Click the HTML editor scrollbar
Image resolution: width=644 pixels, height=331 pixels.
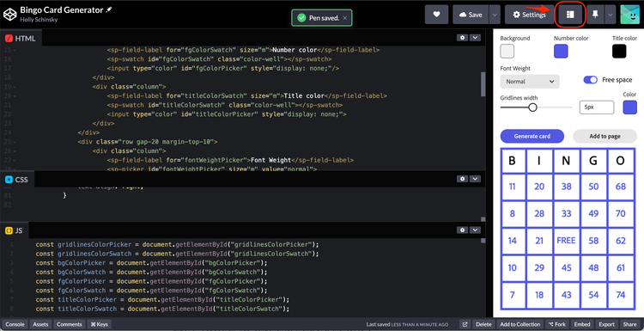(x=483, y=84)
